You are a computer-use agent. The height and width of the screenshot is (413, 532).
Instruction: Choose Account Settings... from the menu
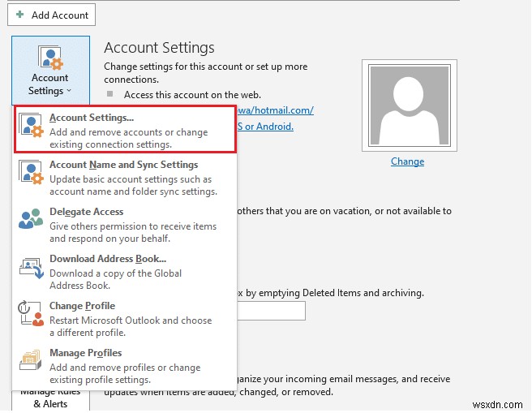(x=125, y=129)
